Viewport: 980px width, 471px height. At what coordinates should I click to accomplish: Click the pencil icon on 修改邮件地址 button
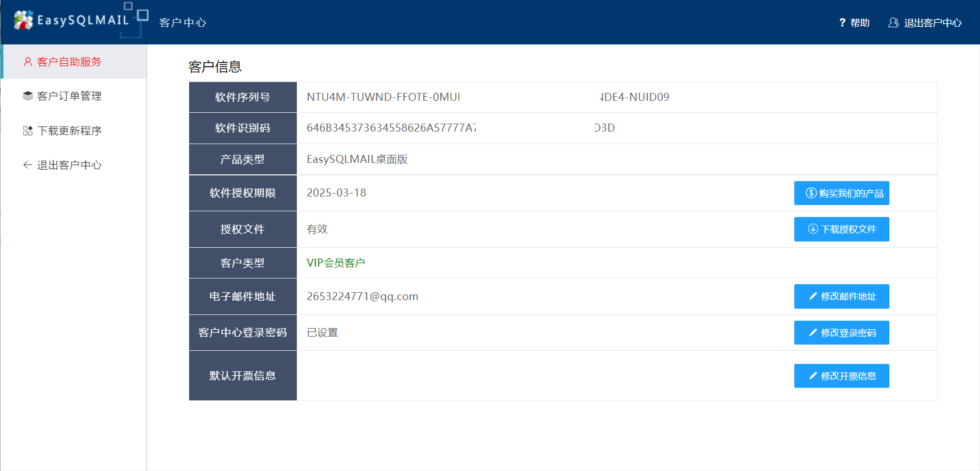813,296
